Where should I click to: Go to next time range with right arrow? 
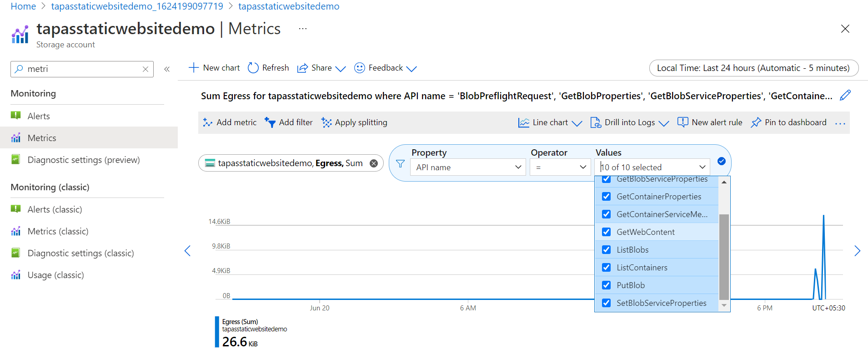click(x=857, y=251)
